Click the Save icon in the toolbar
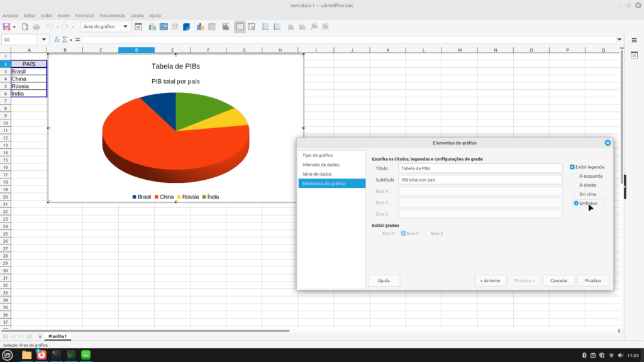This screenshot has height=362, width=644. pyautogui.click(x=7, y=27)
